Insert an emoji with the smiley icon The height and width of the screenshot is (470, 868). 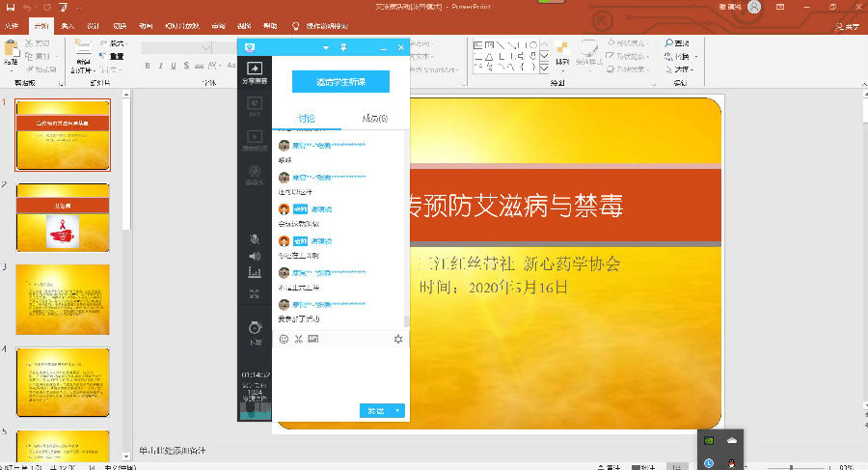(284, 339)
